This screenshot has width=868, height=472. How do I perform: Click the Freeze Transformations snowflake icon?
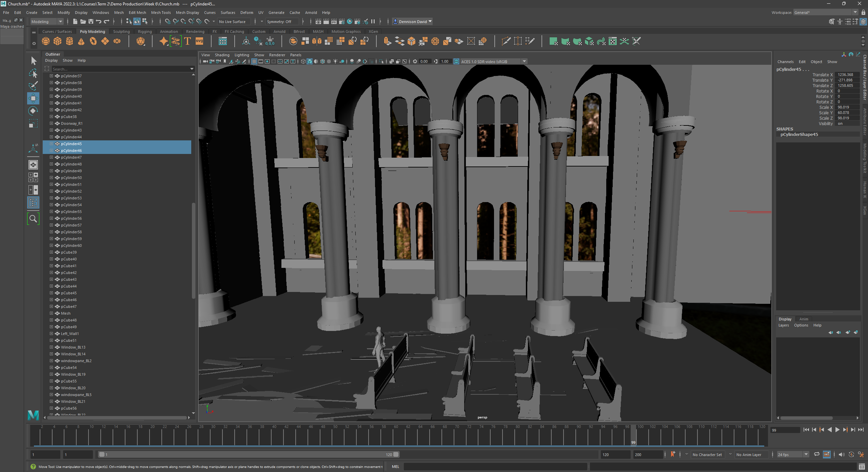tap(270, 41)
